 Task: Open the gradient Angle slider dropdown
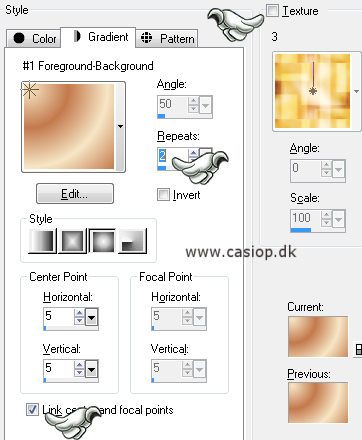click(x=206, y=106)
